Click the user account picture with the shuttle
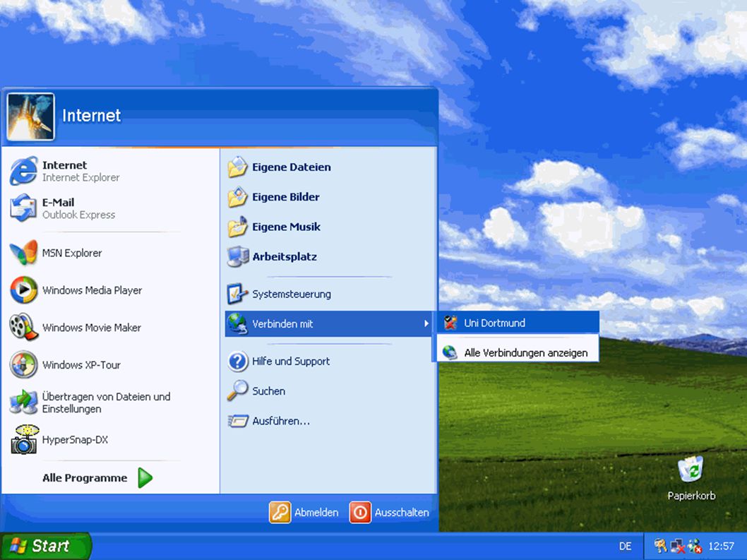The height and width of the screenshot is (560, 747). point(30,117)
